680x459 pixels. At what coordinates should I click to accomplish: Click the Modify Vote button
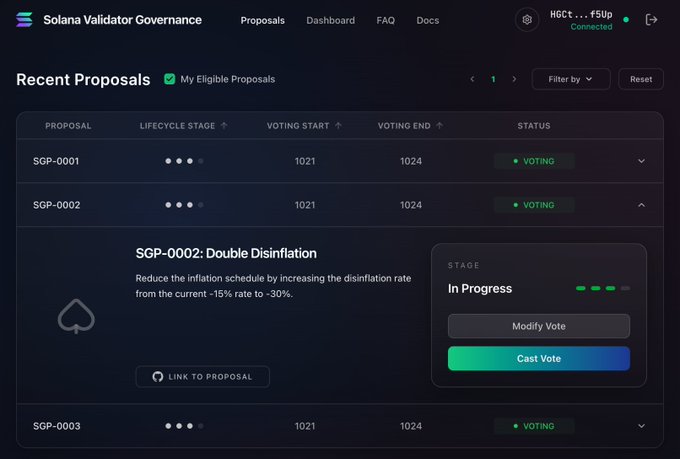[x=539, y=326]
